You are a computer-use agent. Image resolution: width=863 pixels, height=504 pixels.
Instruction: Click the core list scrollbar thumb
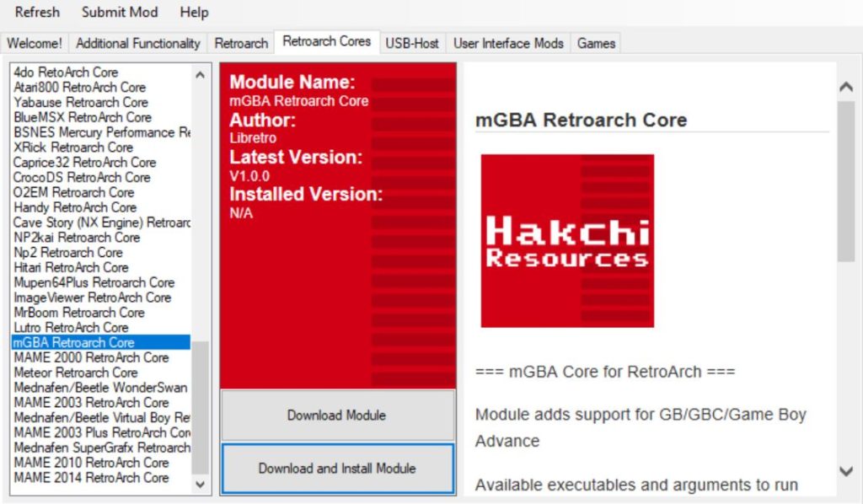click(x=201, y=407)
